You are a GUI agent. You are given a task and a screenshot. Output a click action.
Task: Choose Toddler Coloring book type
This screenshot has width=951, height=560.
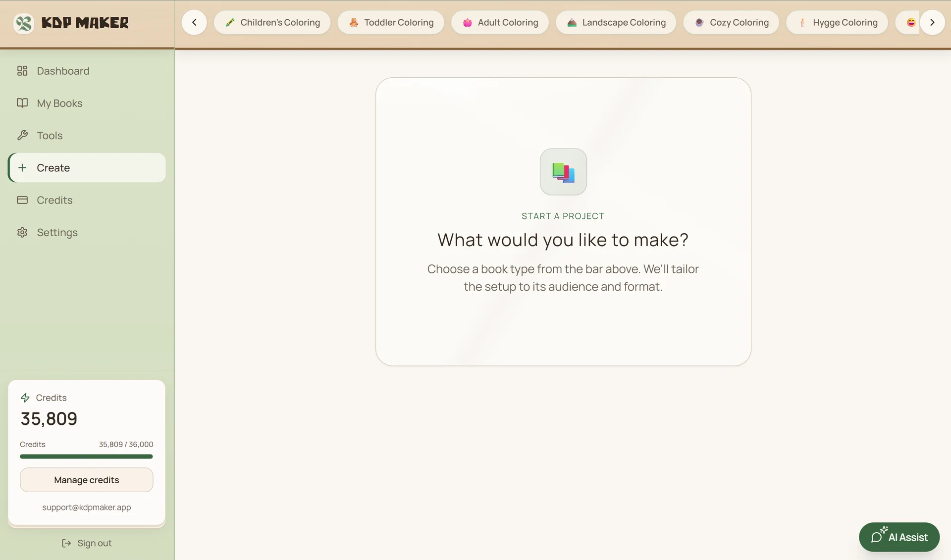391,22
